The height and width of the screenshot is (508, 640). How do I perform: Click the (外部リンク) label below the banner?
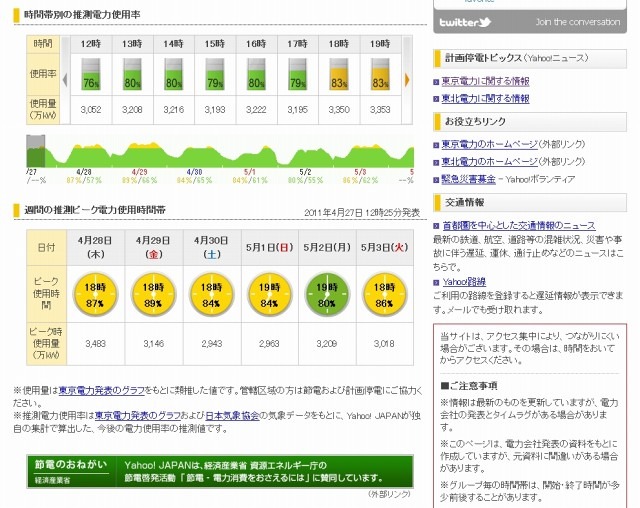point(389,494)
